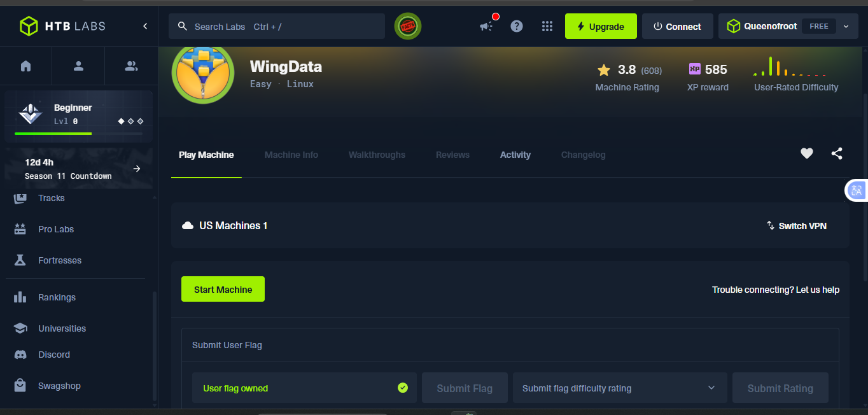Click Switch VPN

tap(797, 226)
